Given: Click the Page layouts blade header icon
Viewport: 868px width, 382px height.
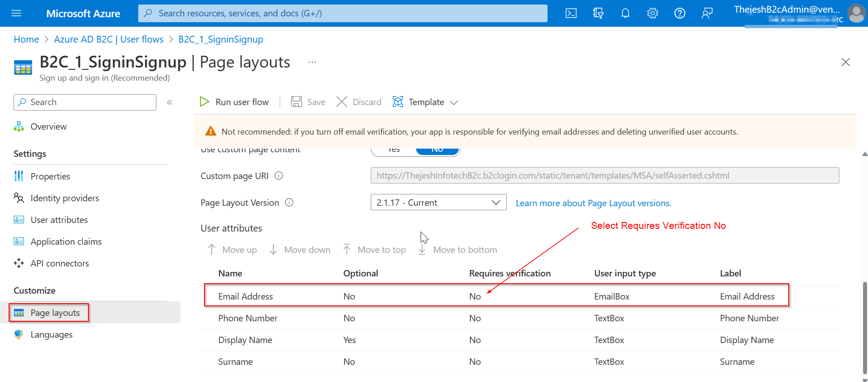Looking at the screenshot, I should 23,68.
